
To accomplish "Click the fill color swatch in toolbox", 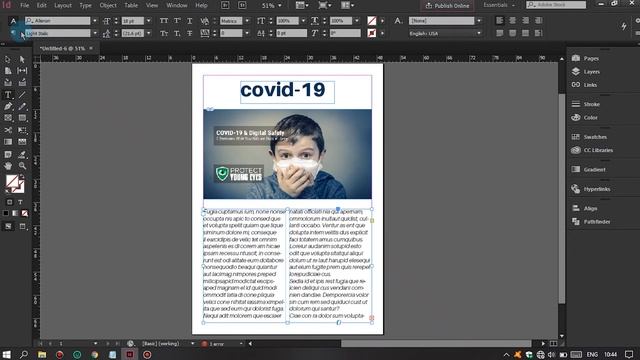I will pos(11,181).
